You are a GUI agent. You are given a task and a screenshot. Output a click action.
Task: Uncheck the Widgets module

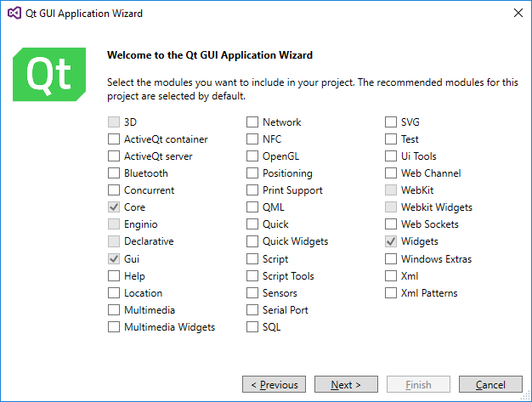point(391,242)
